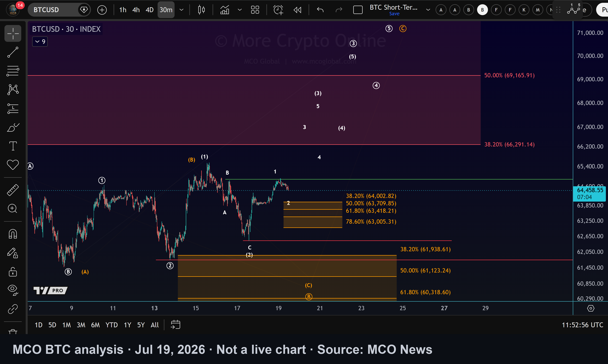Expand the collapsed indicators legend showing 9

[x=40, y=42]
